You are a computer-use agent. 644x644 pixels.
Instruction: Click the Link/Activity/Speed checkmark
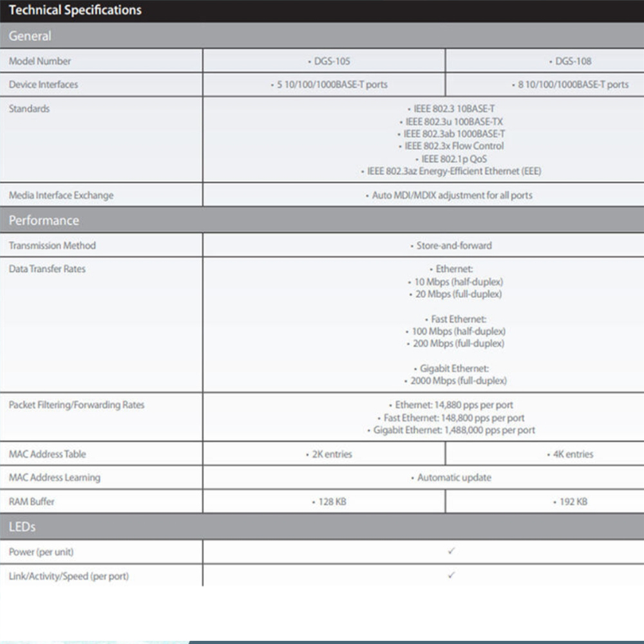[451, 575]
